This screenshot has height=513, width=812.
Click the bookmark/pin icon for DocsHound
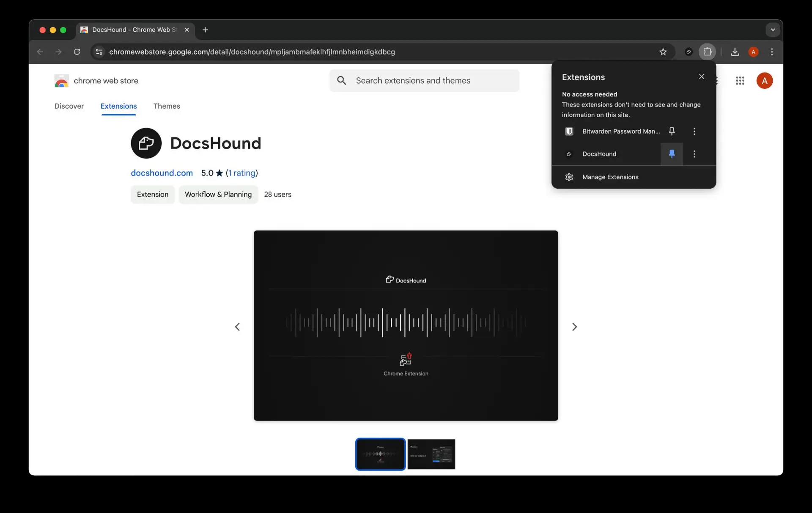[x=672, y=154]
